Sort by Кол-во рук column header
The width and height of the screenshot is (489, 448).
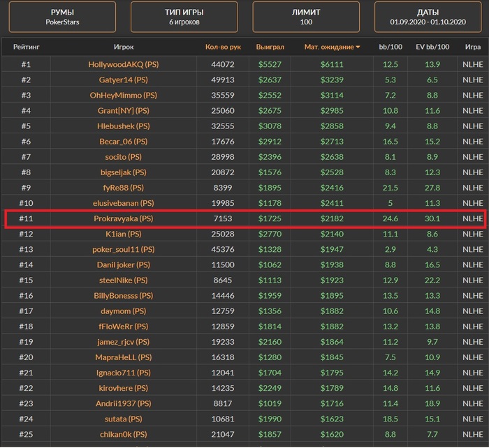coord(223,47)
